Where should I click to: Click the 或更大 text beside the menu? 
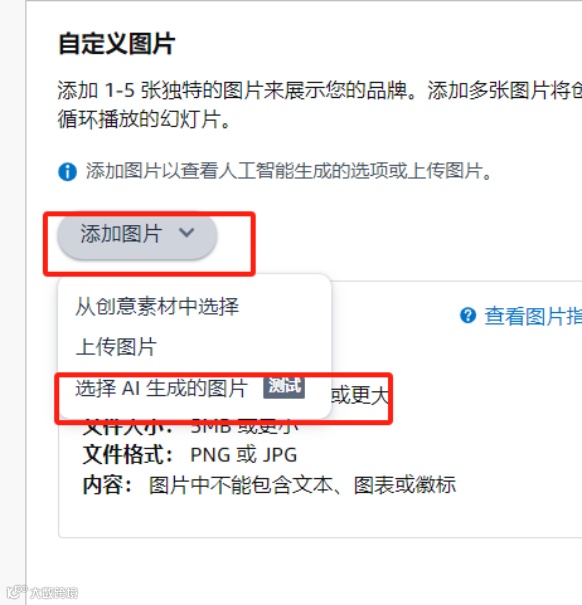click(359, 395)
